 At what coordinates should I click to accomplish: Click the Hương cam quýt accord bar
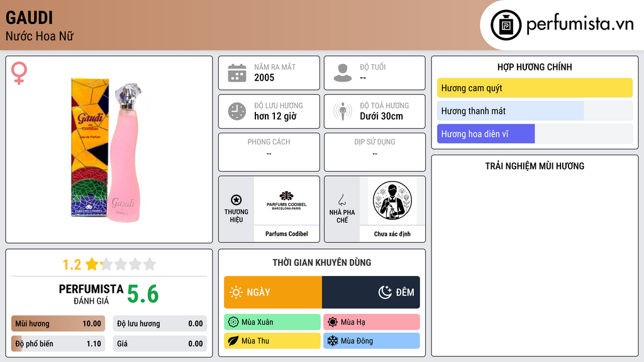(535, 88)
